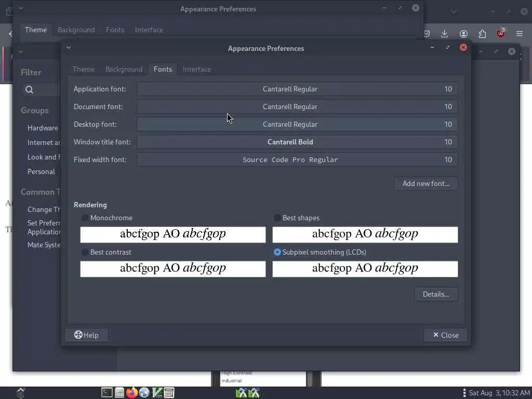532x399 pixels.
Task: Click Change Theme task in Control Center
Action: pos(44,209)
